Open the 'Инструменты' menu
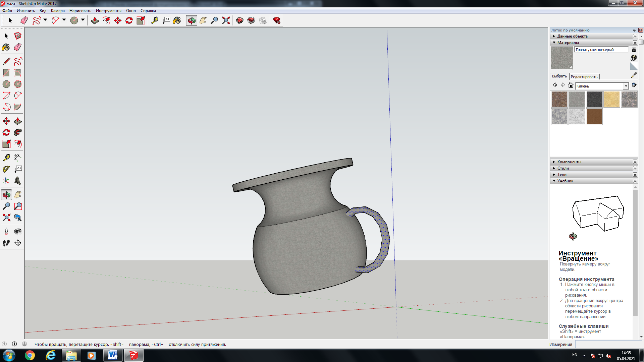This screenshot has width=644, height=362. click(x=108, y=11)
